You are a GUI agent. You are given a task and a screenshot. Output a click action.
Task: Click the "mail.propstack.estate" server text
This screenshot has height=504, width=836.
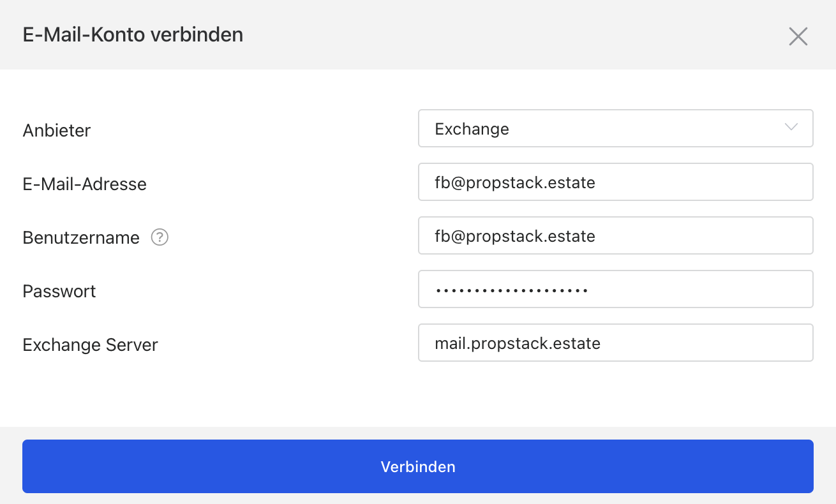(x=518, y=344)
